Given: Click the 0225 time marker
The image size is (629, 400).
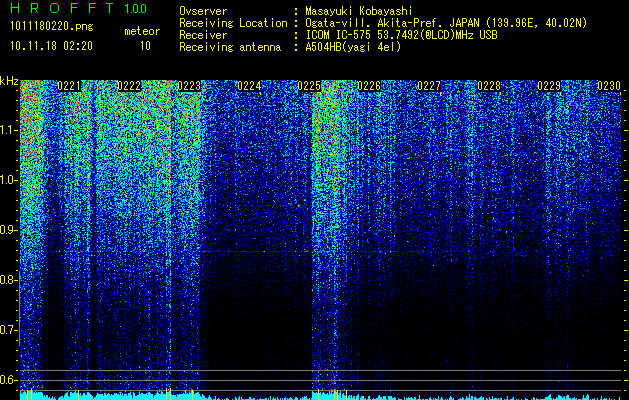Looking at the screenshot, I should tap(309, 86).
